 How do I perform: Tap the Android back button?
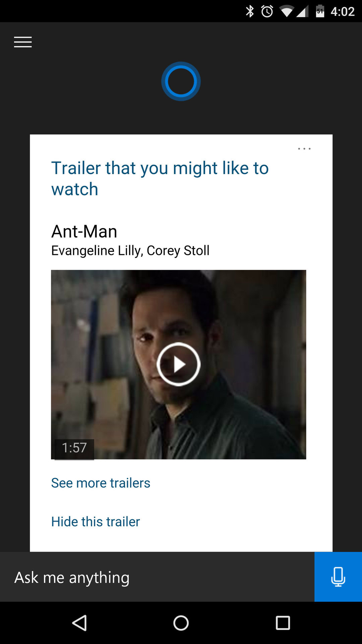coord(80,623)
